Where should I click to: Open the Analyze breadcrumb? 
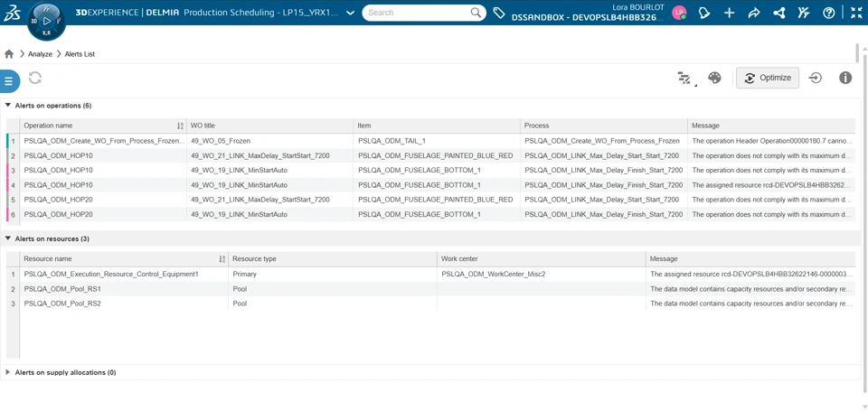tap(40, 54)
